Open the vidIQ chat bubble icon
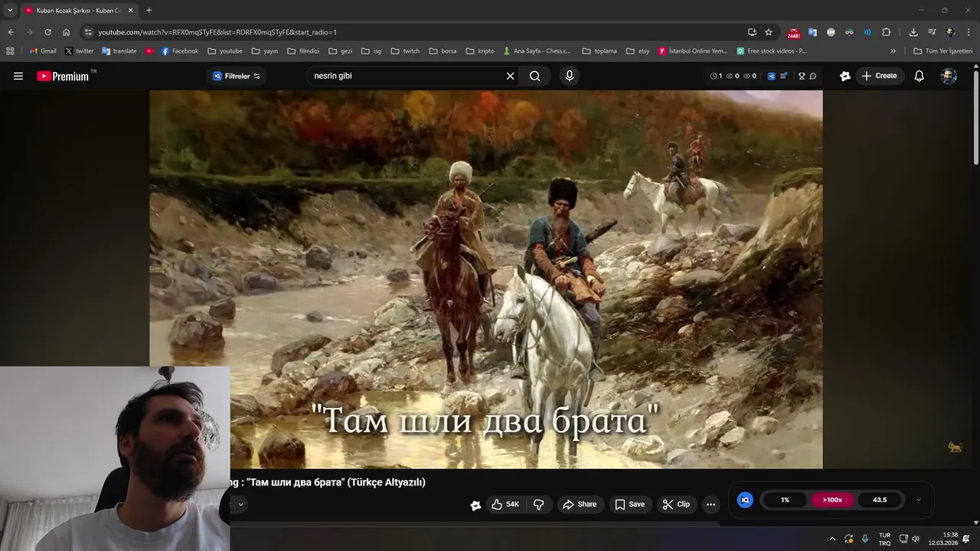The height and width of the screenshot is (551, 980). tap(813, 76)
